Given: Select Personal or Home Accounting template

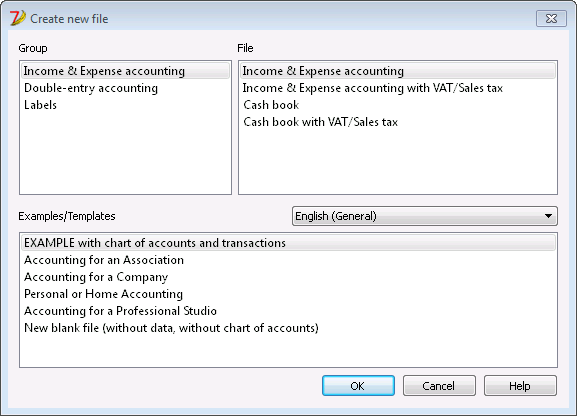Looking at the screenshot, I should (103, 294).
